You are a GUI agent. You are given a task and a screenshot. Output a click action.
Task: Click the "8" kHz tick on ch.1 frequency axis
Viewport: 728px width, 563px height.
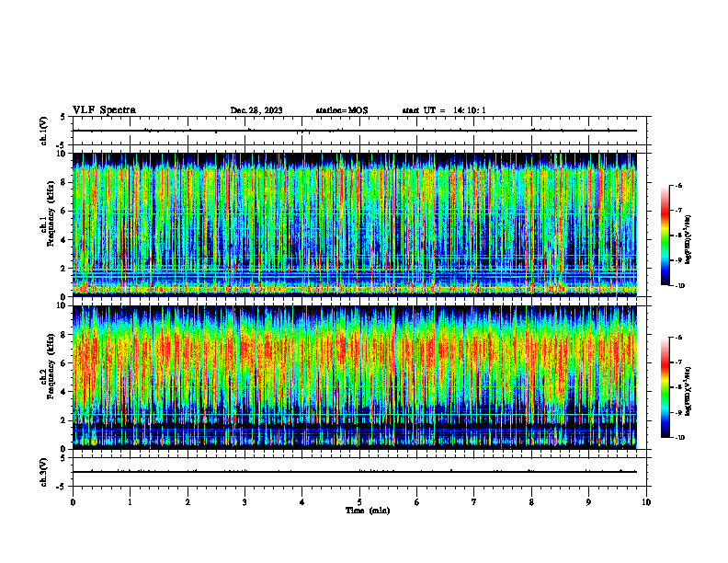64,183
